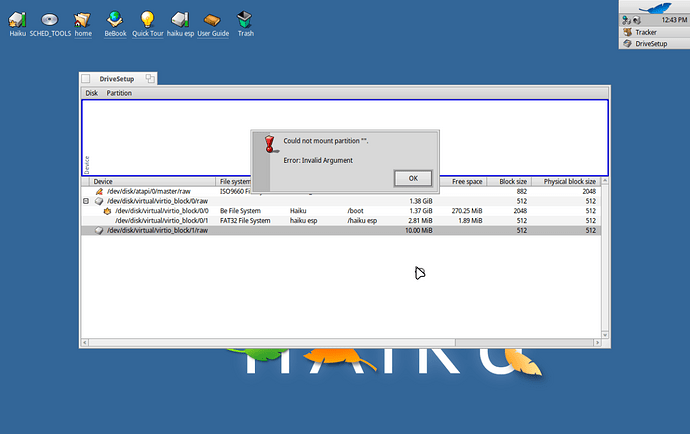Screen dimensions: 690x434
Task: Select DriveSetup entry in the Deskbar
Action: (651, 44)
